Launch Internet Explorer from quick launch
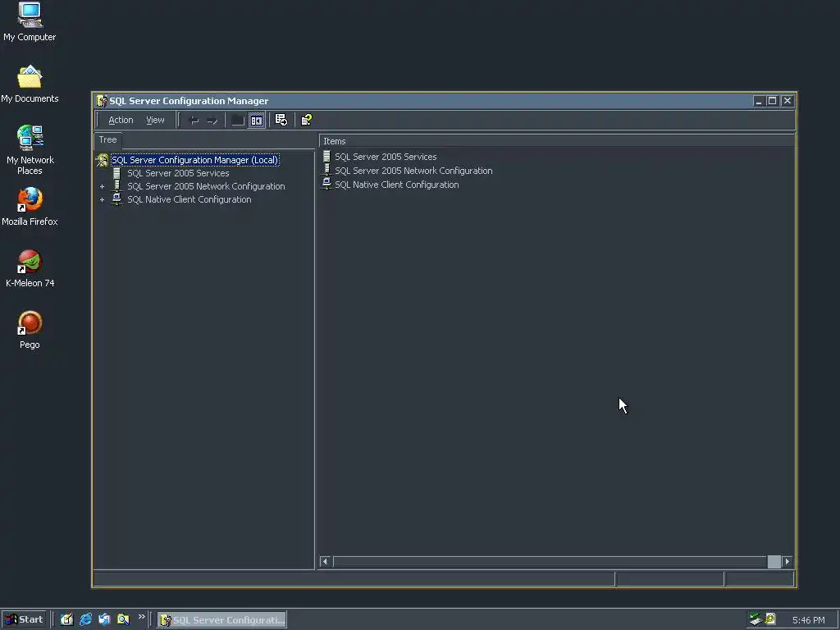This screenshot has height=630, width=840. point(85,620)
